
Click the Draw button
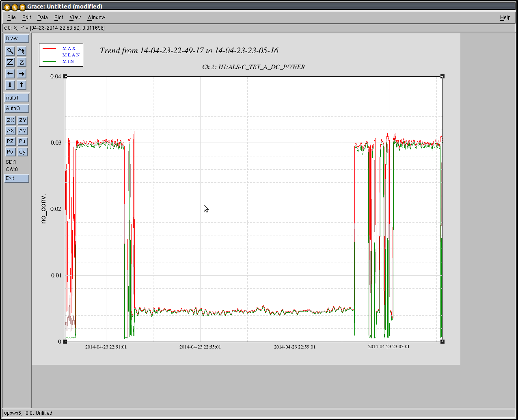pyautogui.click(x=17, y=39)
